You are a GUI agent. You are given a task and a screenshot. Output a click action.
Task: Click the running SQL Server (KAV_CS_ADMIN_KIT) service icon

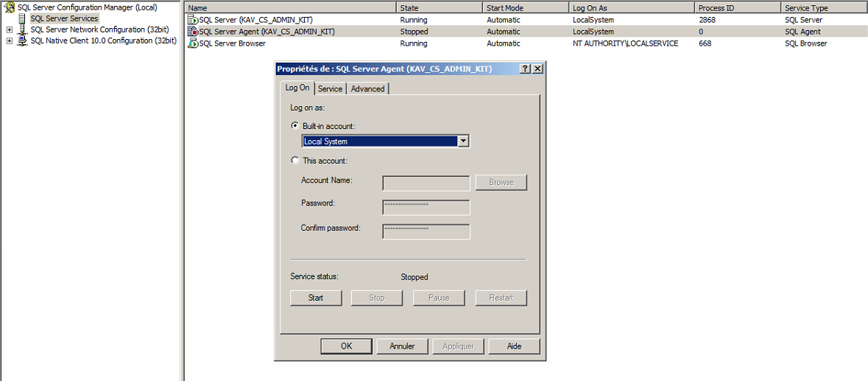coord(193,20)
